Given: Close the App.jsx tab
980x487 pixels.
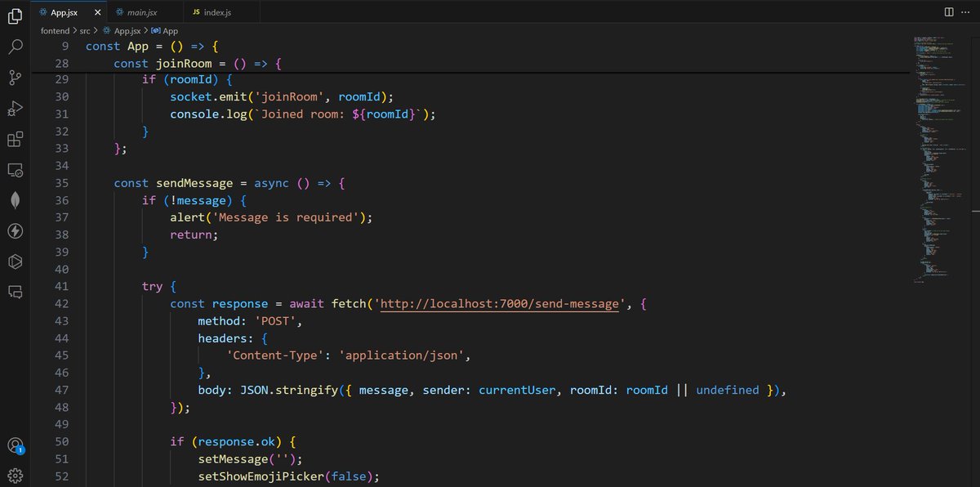Looking at the screenshot, I should point(97,12).
